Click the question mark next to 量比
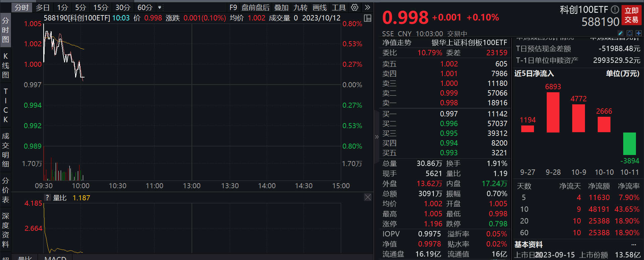 point(47,198)
